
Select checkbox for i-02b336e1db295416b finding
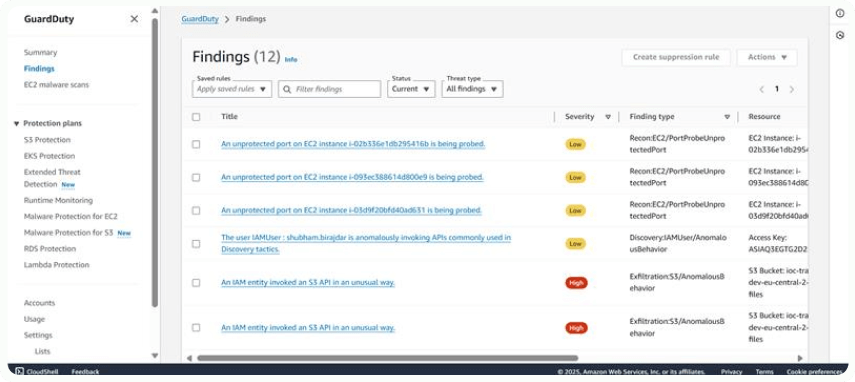click(x=196, y=144)
